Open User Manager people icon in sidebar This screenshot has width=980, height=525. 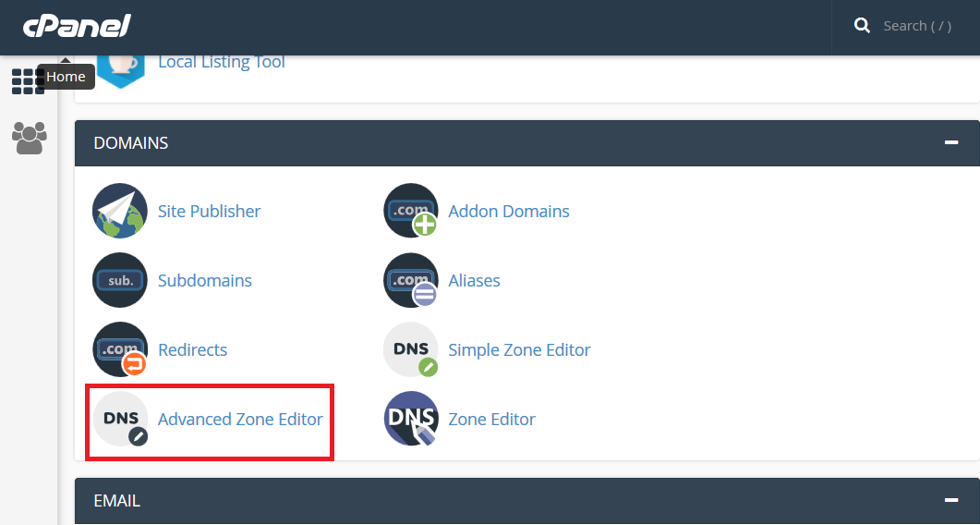coord(29,138)
